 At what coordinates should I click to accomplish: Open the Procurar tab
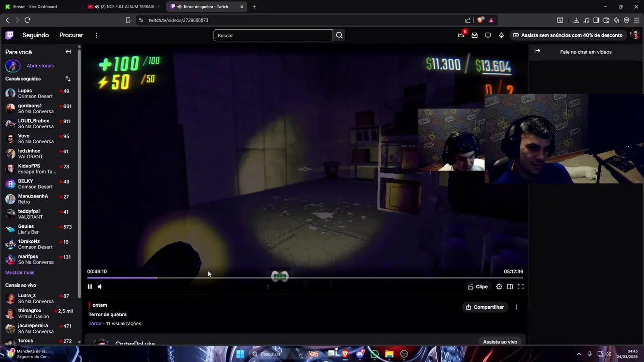pos(71,35)
